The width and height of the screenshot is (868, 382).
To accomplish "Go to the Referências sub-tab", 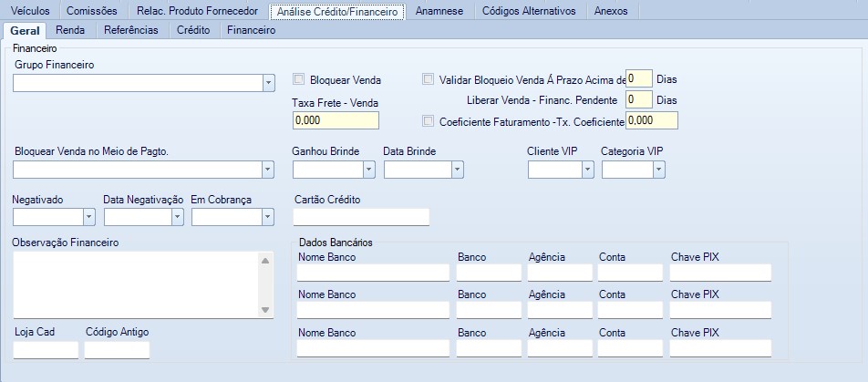I will [131, 30].
